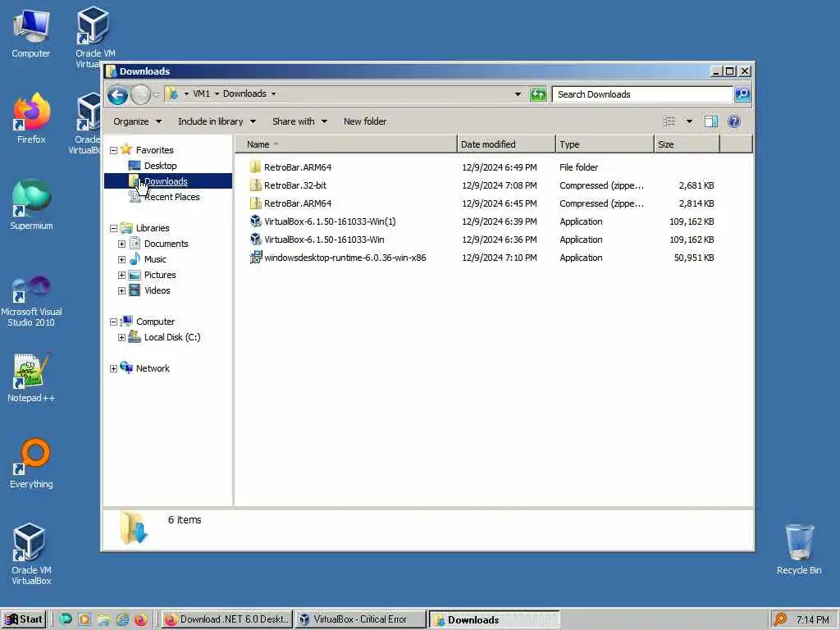Select Recent Places under Favorites
Screen dimensions: 840x630
[171, 197]
